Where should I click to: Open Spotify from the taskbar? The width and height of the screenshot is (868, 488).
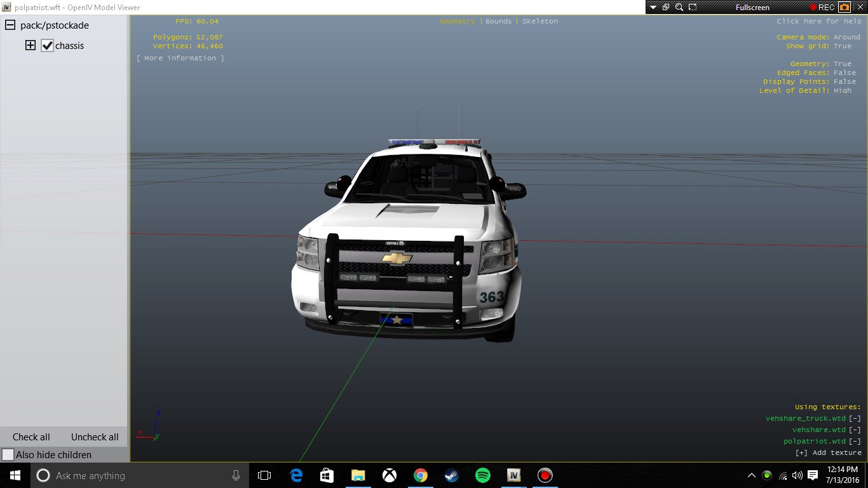pos(483,475)
